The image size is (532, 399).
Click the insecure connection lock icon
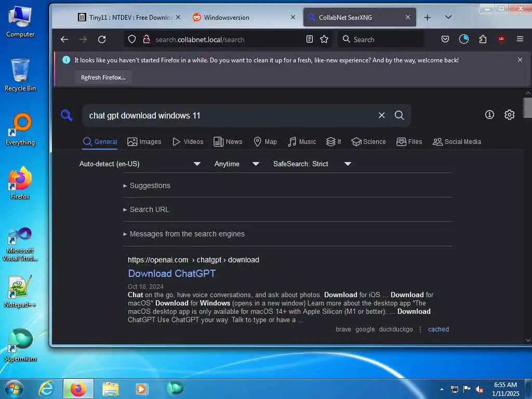146,39
